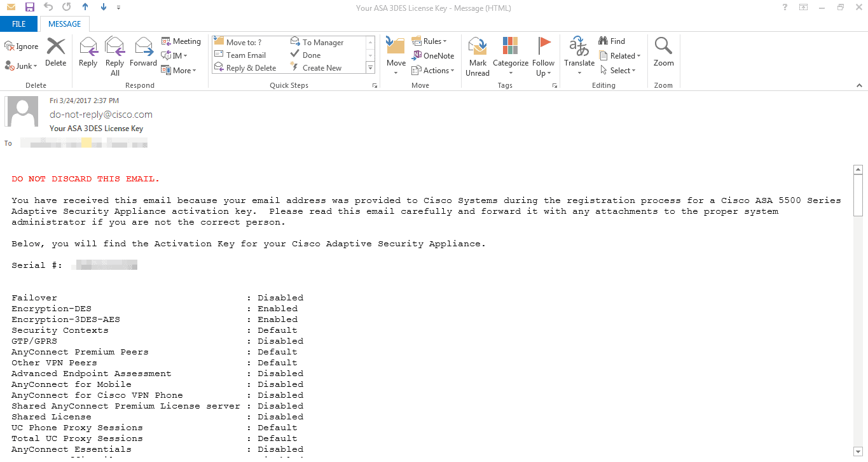This screenshot has width=868, height=462.
Task: Click the date Fri 3/24/2017 2:37 PM
Action: pyautogui.click(x=84, y=101)
